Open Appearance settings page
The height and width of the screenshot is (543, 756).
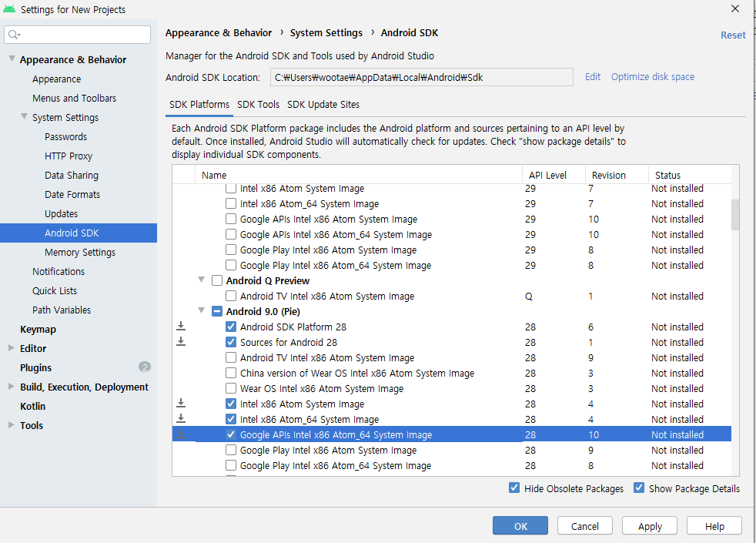pyautogui.click(x=56, y=79)
